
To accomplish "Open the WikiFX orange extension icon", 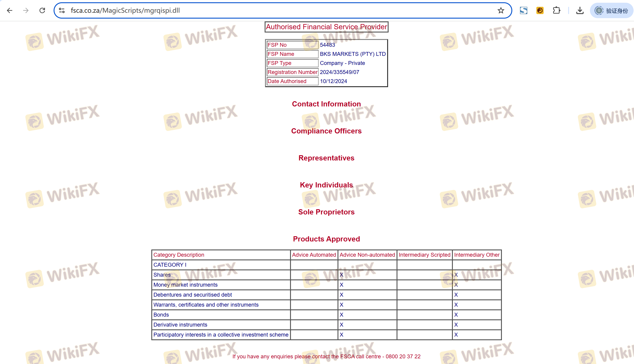I will pos(540,10).
